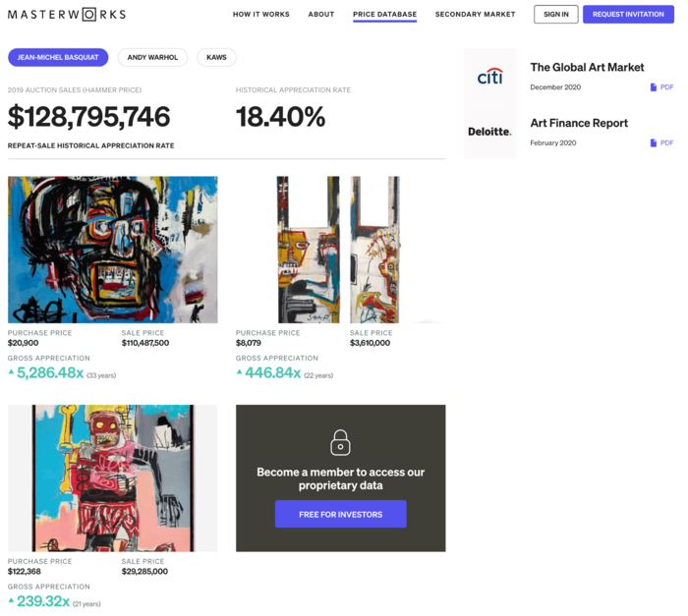
Task: Click the $122,368 purchase price
Action: [x=25, y=572]
